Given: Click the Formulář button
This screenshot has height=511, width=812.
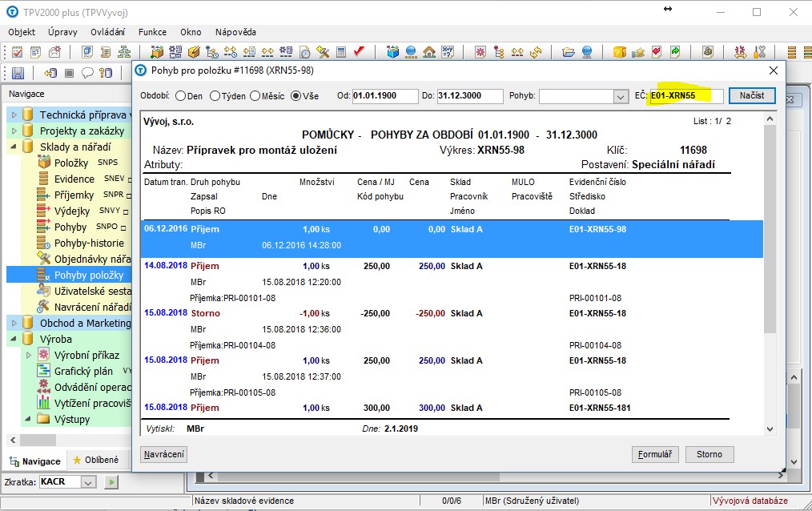Looking at the screenshot, I should click(x=655, y=455).
